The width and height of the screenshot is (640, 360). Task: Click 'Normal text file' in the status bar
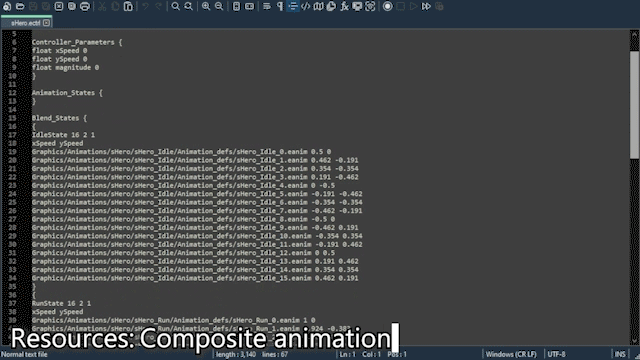pyautogui.click(x=24, y=354)
